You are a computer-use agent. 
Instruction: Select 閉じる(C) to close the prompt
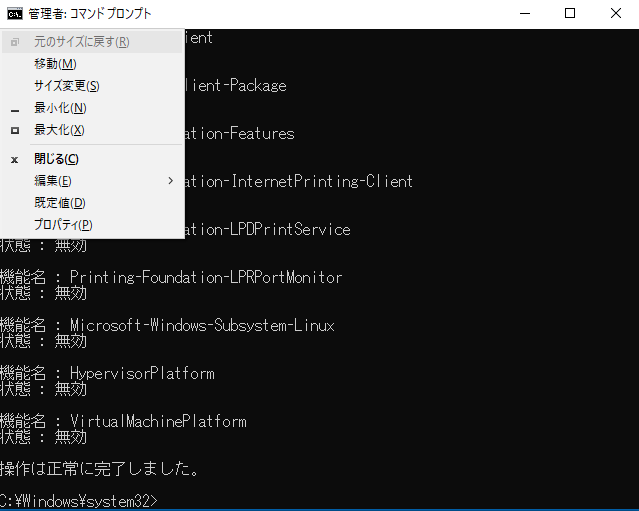[x=92, y=159]
